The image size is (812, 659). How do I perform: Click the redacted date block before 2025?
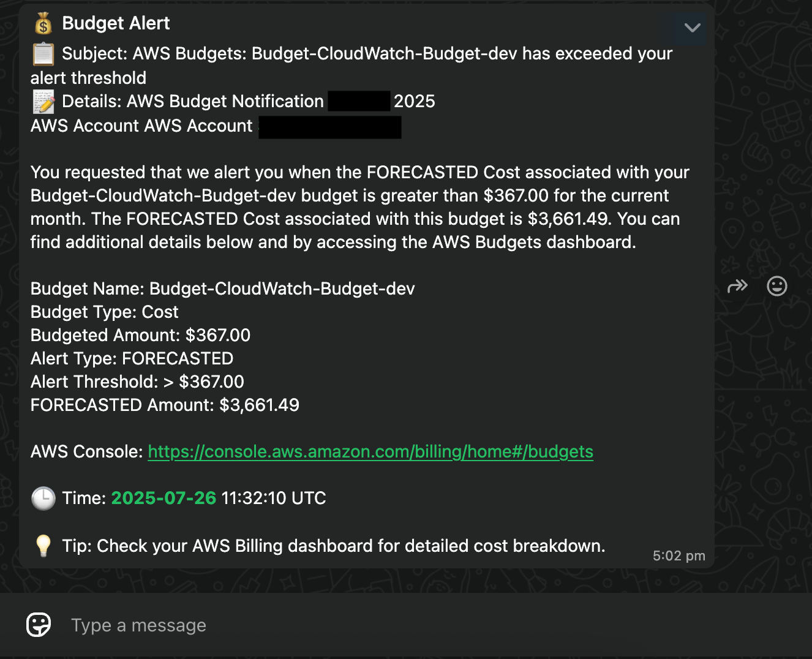pyautogui.click(x=359, y=101)
